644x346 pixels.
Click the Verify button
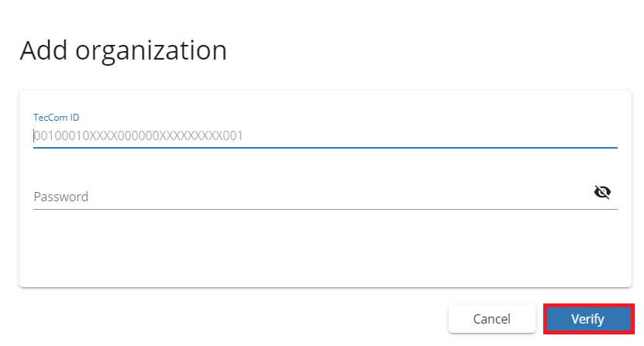(588, 319)
